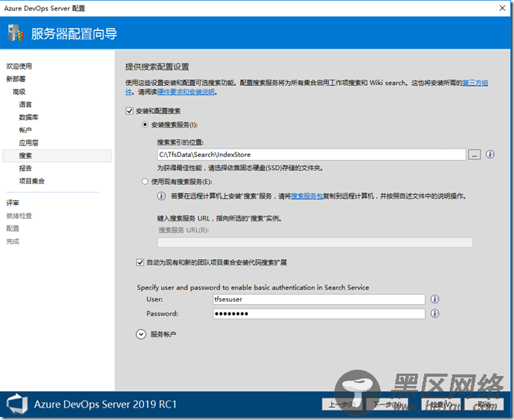Click the browse (...) button for index location
The width and height of the screenshot is (514, 420).
pyautogui.click(x=474, y=154)
